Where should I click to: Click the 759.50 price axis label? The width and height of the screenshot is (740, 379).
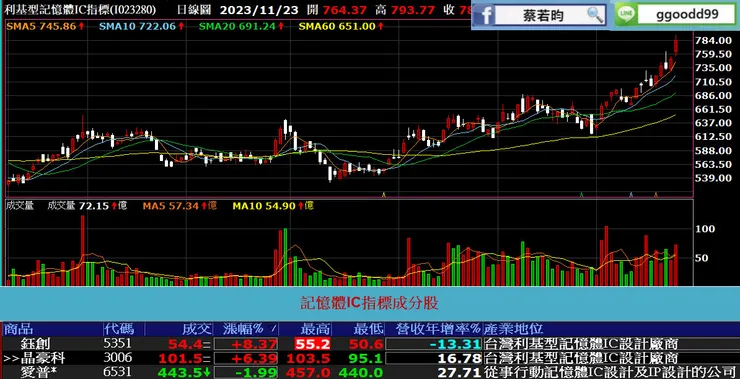[x=713, y=54]
